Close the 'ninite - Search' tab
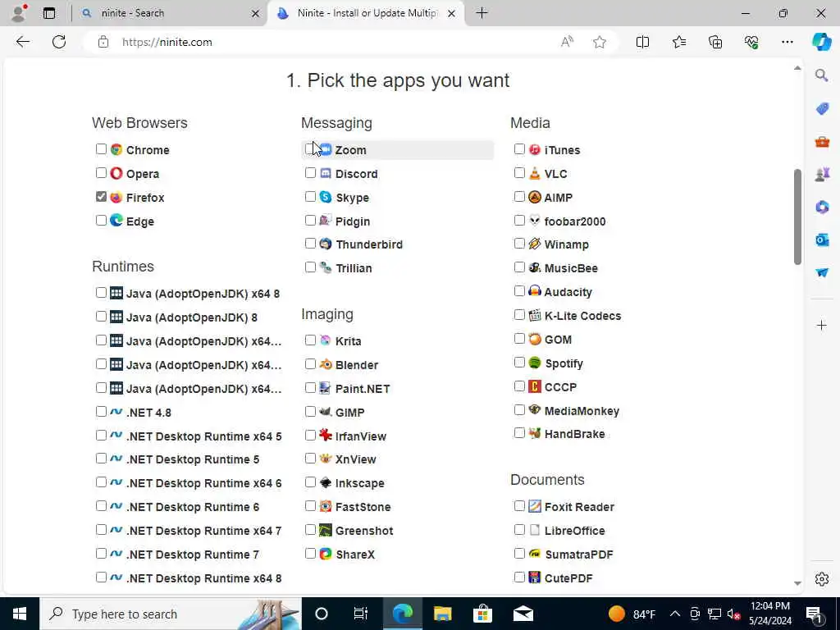The image size is (840, 630). point(256,13)
